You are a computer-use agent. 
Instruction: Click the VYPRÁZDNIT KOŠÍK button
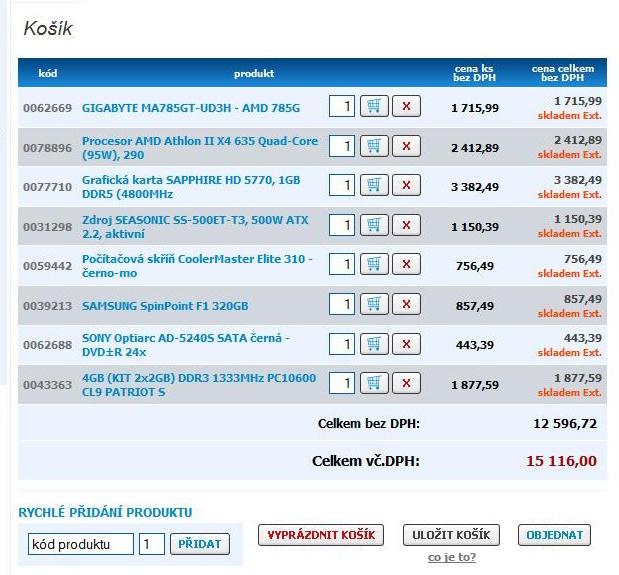click(321, 535)
